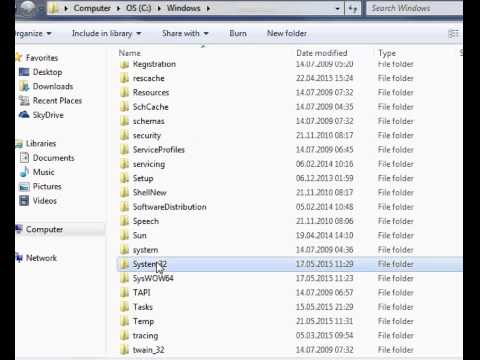Click the refresh button beside address bar
480x360 pixels.
pos(353,9)
